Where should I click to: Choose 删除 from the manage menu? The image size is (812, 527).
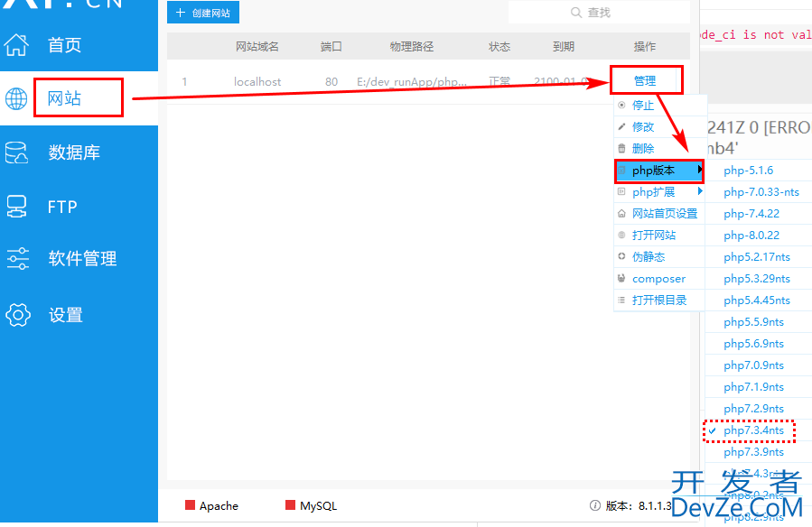point(659,148)
